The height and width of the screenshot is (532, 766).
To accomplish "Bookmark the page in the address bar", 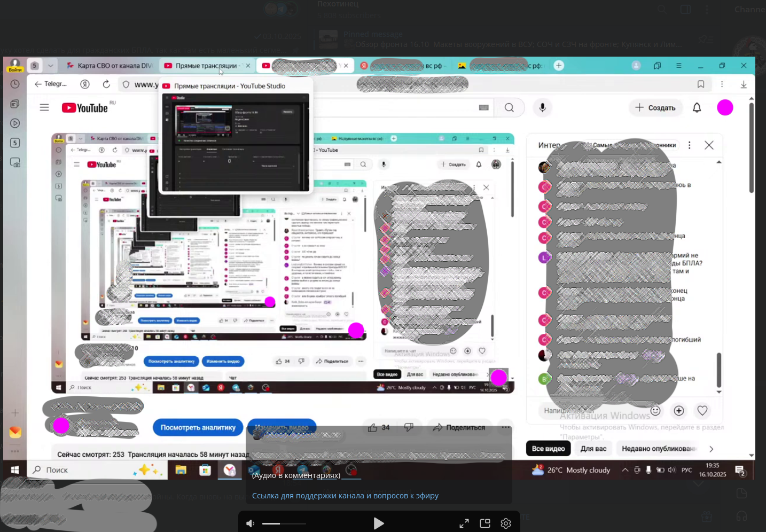I will point(701,84).
